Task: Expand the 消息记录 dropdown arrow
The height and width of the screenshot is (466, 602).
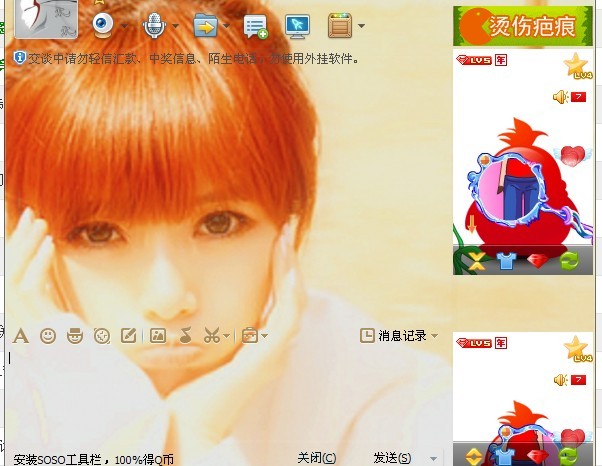Action: click(x=434, y=336)
